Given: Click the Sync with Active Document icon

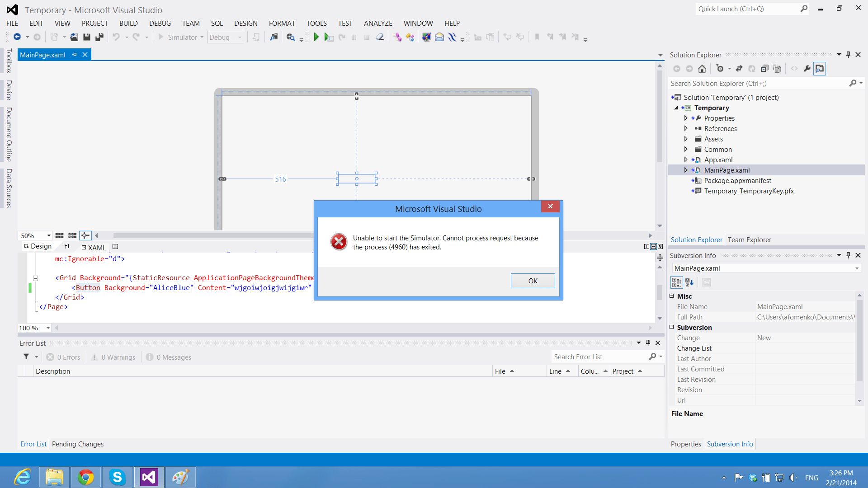Looking at the screenshot, I should 739,69.
